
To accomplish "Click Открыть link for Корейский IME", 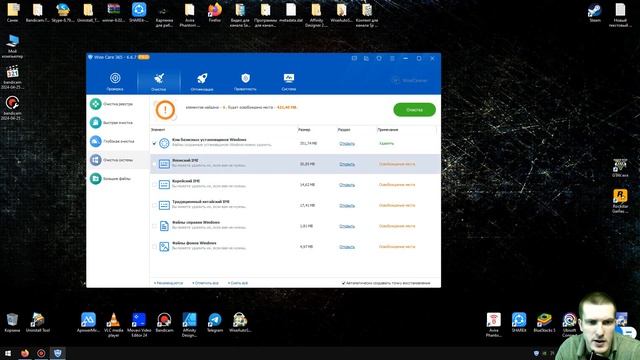I will 347,185.
